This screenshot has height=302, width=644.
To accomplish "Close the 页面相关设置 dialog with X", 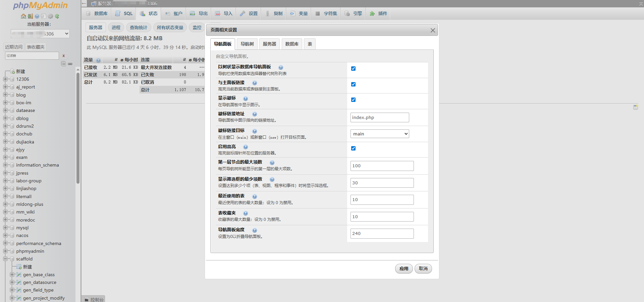I will click(433, 30).
